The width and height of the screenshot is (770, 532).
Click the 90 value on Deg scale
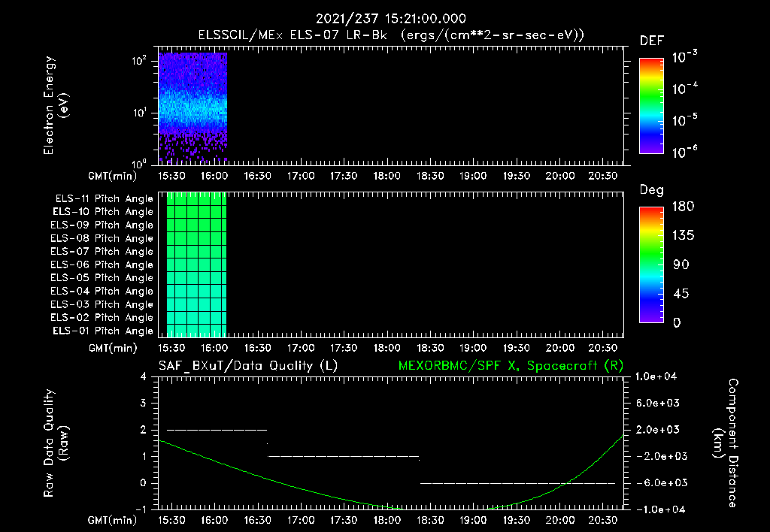pos(681,264)
